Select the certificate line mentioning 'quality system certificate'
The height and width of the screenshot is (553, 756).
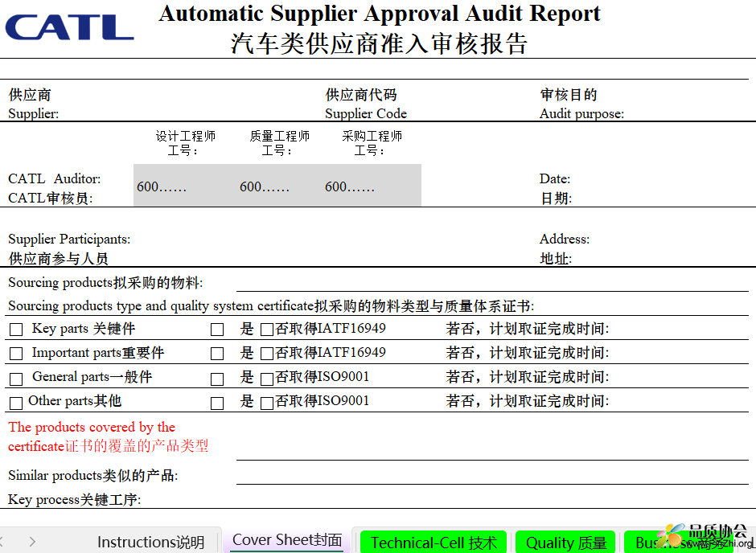tap(271, 306)
